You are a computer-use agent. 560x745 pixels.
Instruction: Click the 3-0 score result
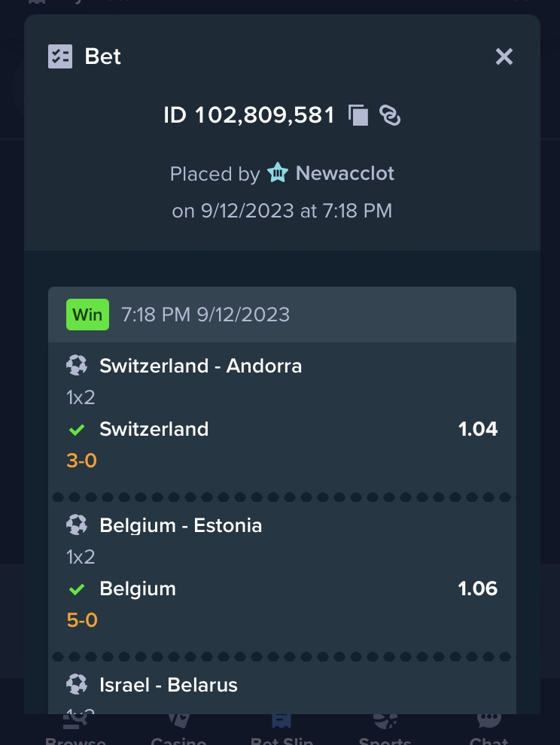pos(82,461)
